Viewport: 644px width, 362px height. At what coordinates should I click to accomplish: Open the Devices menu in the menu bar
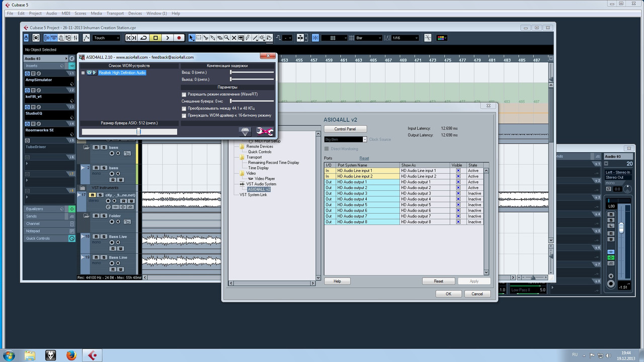(x=135, y=13)
